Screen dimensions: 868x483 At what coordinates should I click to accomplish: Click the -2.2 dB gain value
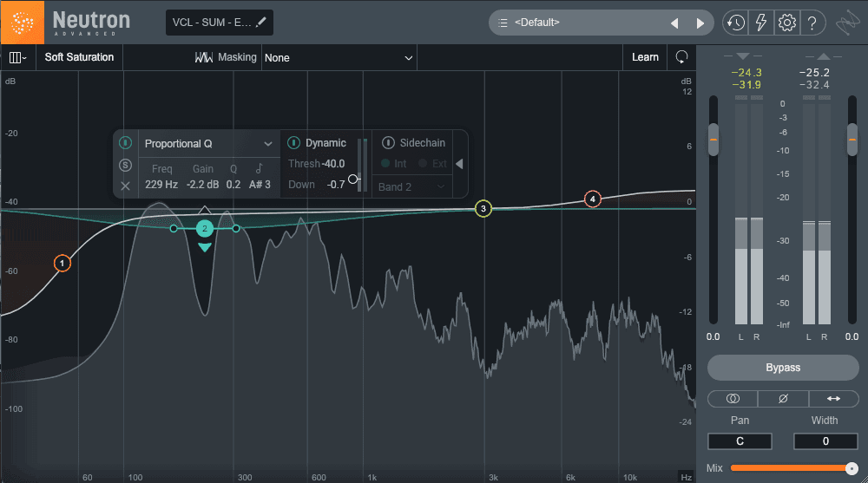coord(202,185)
